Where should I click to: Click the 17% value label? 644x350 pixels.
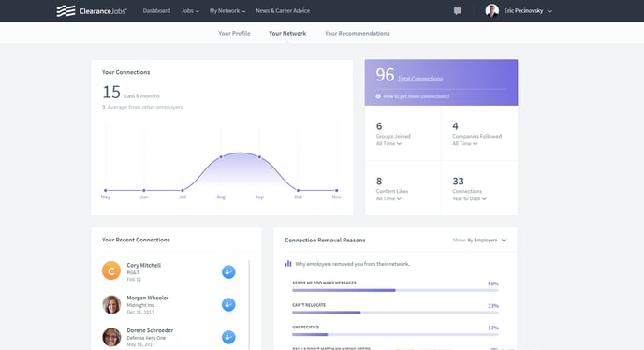point(493,328)
